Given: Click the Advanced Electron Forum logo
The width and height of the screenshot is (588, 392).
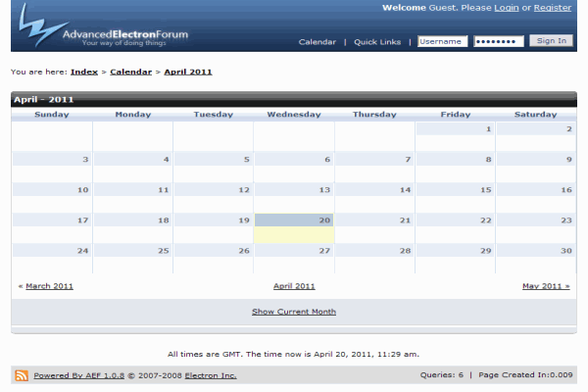Looking at the screenshot, I should coord(104,25).
